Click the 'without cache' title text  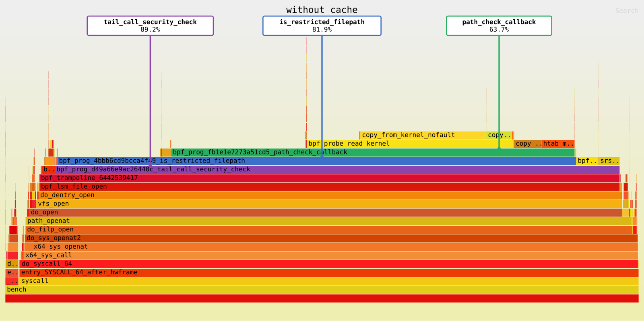tap(322, 10)
